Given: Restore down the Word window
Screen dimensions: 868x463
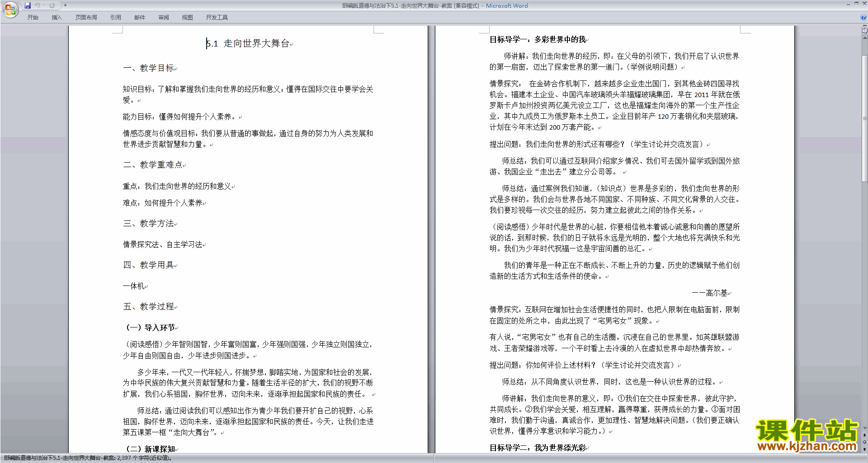Looking at the screenshot, I should 856,3.
